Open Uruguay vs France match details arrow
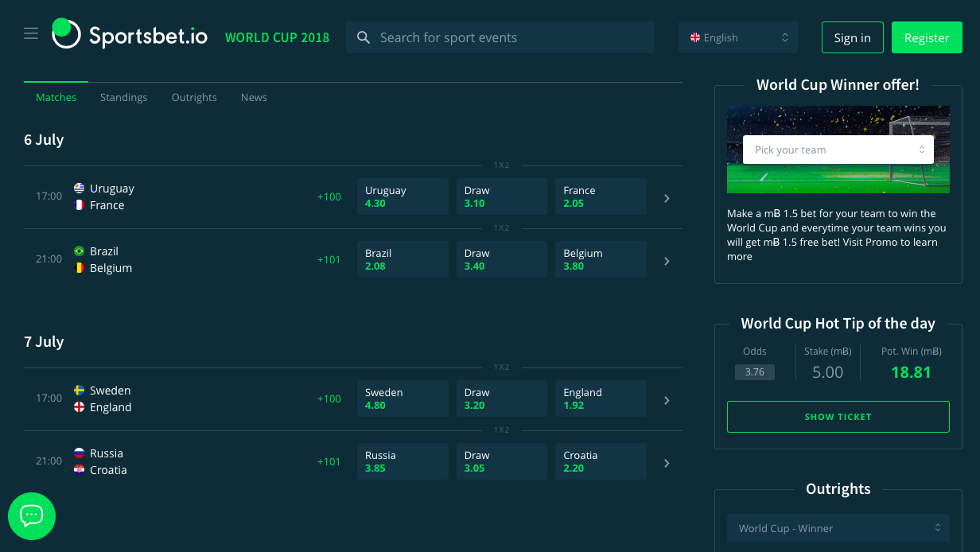 coord(667,198)
